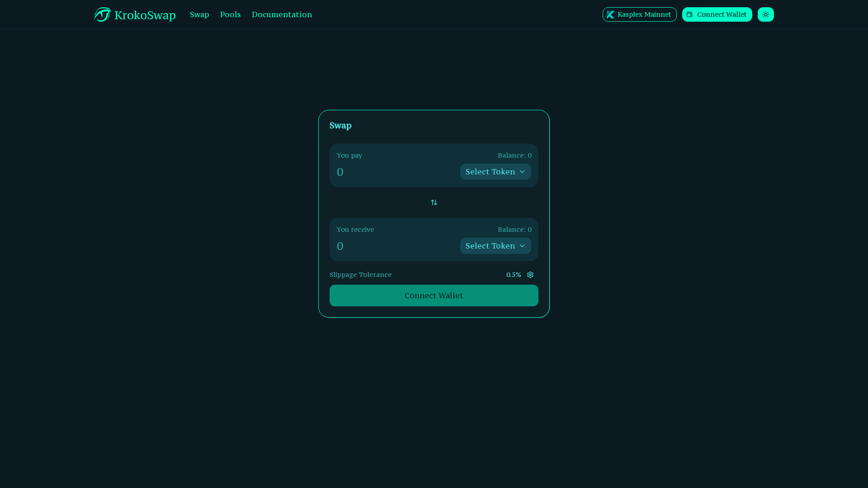Click the large Connect Wallet button
The height and width of the screenshot is (488, 868).
coord(434,296)
